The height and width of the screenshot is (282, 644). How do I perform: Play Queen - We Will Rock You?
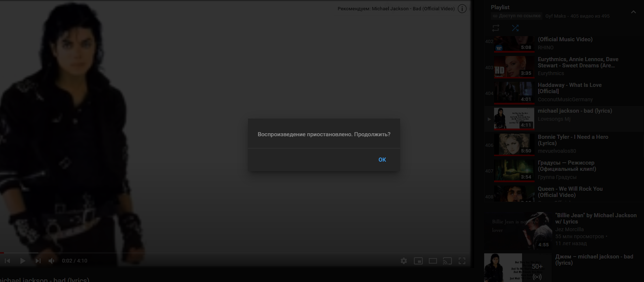point(564,193)
